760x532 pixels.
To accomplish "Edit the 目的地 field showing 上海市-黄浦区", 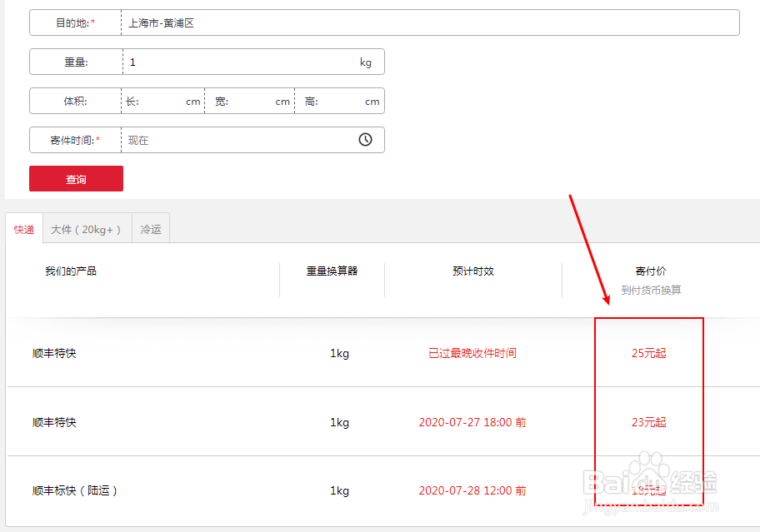I will [430, 22].
